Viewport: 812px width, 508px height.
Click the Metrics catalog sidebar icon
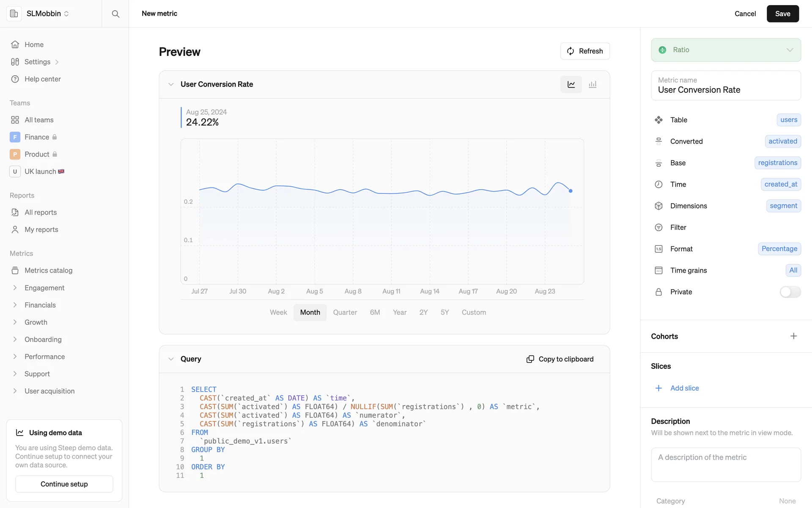pos(15,271)
